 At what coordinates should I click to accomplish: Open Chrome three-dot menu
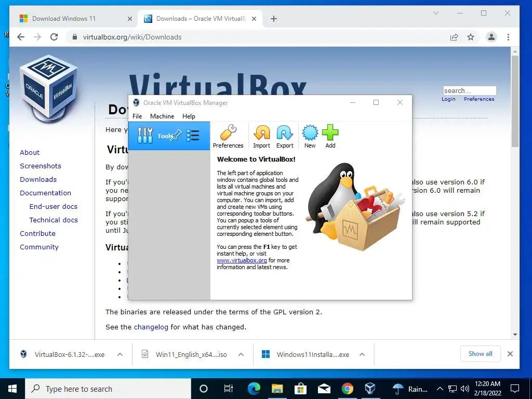[508, 37]
